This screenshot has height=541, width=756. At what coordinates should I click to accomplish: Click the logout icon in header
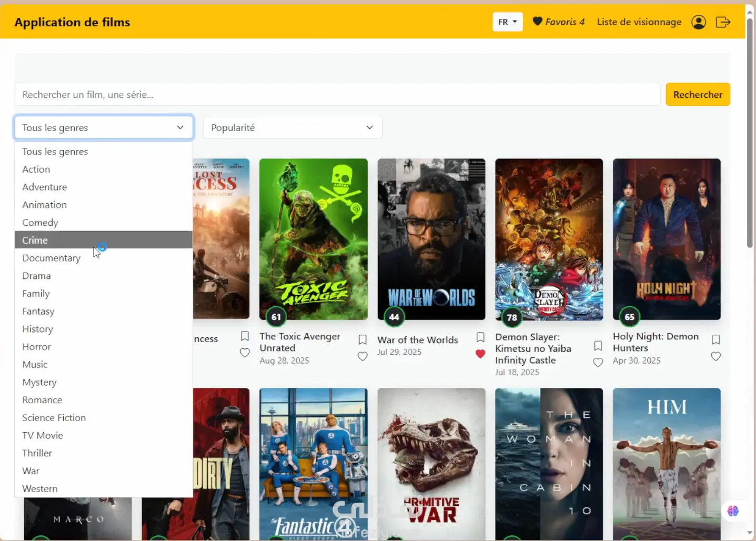723,22
